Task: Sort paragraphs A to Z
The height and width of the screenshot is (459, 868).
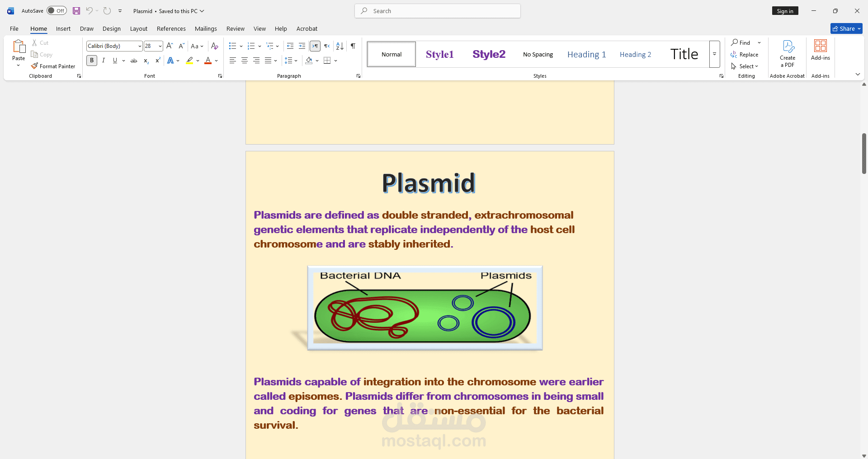Action: point(340,46)
